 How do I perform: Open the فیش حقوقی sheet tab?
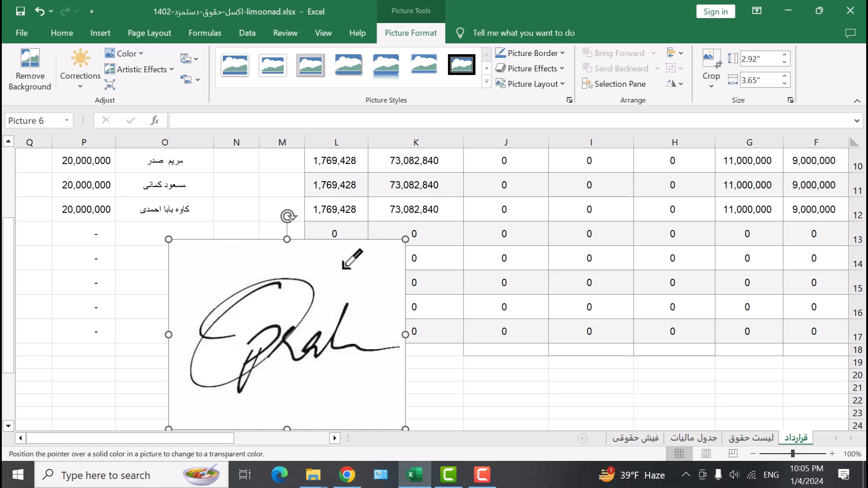tap(635, 438)
